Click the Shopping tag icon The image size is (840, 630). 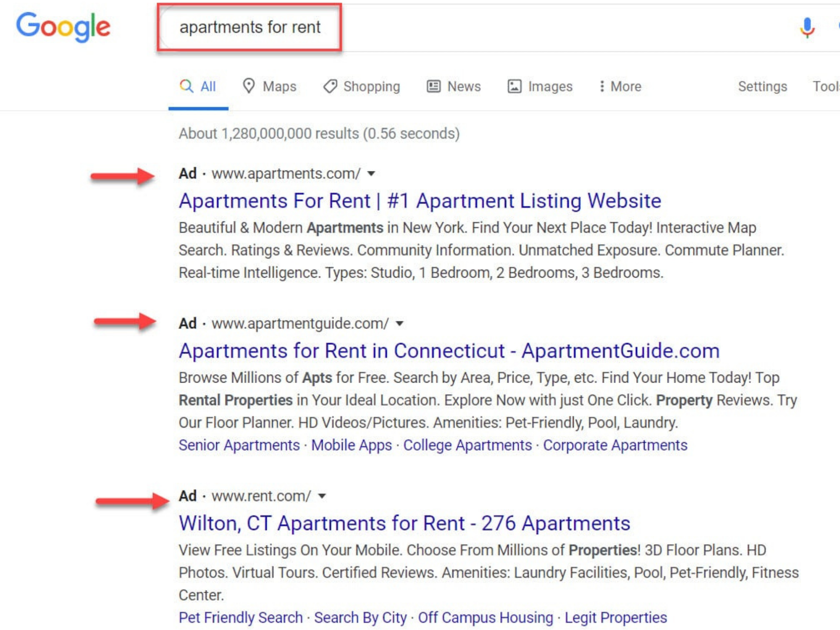click(330, 86)
